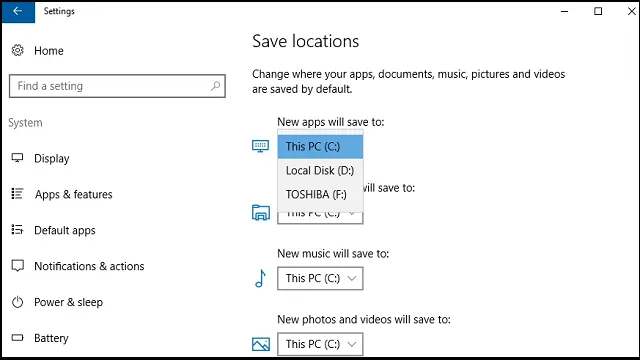The image size is (640, 360).
Task: Click the magnifier search icon
Action: pyautogui.click(x=215, y=86)
